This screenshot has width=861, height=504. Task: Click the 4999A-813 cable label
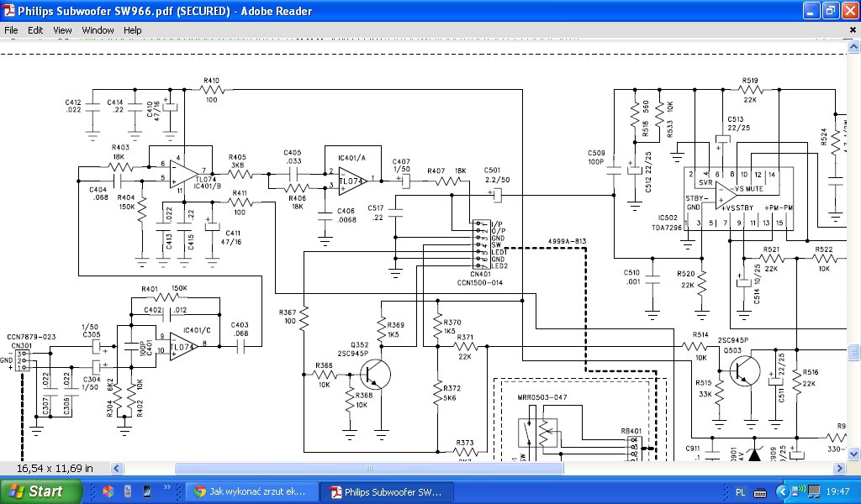coord(567,241)
